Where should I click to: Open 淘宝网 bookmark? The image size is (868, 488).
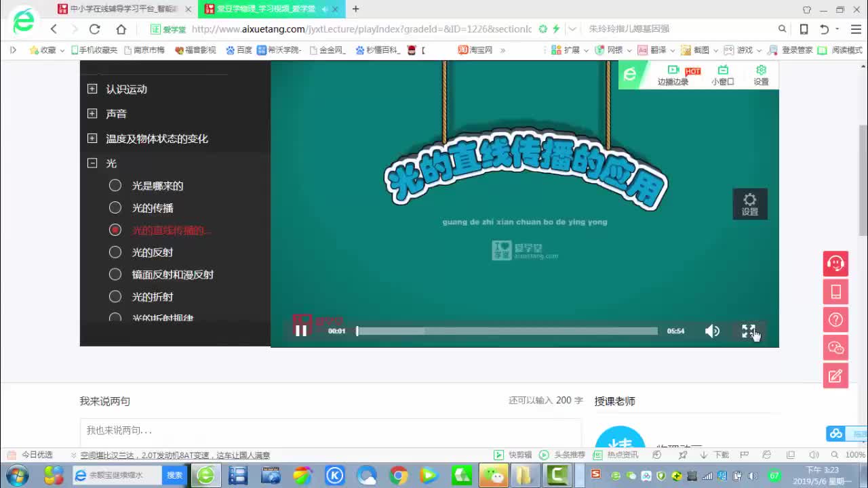pyautogui.click(x=475, y=50)
